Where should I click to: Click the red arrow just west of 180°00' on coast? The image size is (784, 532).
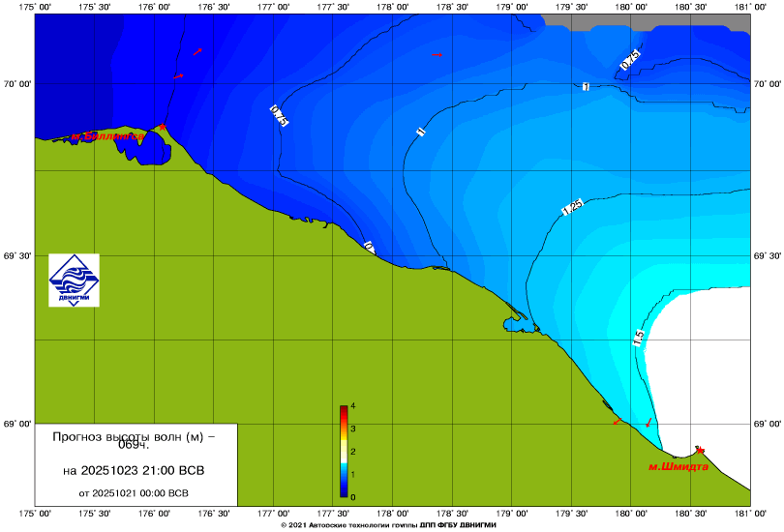pos(616,422)
